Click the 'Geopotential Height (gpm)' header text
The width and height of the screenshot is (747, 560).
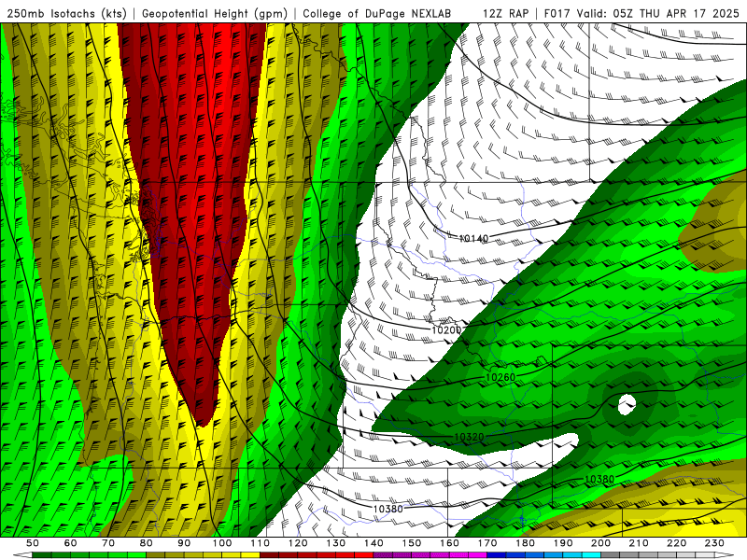215,14
